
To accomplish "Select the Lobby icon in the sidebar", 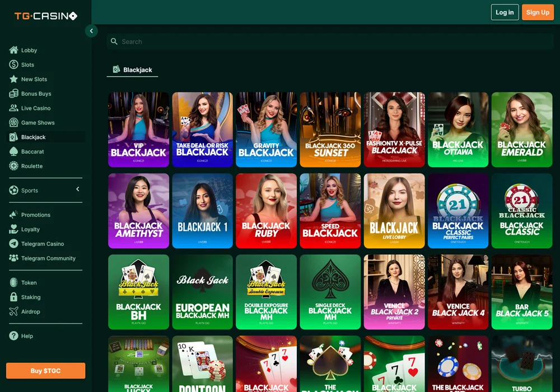I will (12, 50).
